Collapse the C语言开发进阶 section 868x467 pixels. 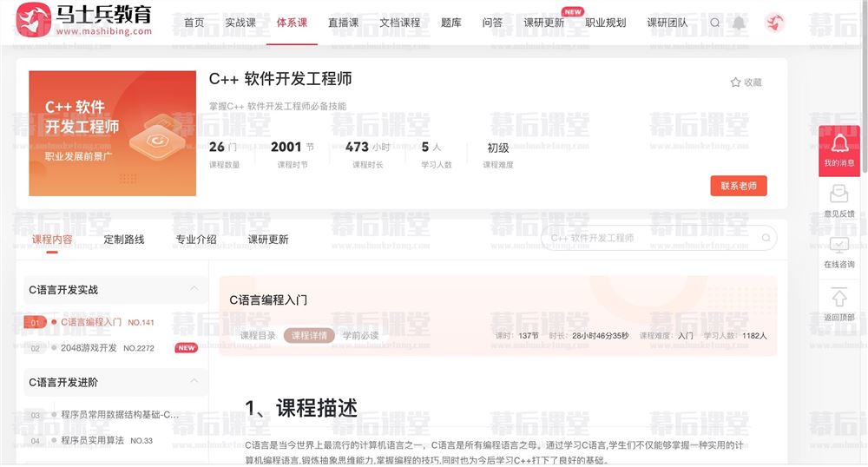click(x=194, y=381)
